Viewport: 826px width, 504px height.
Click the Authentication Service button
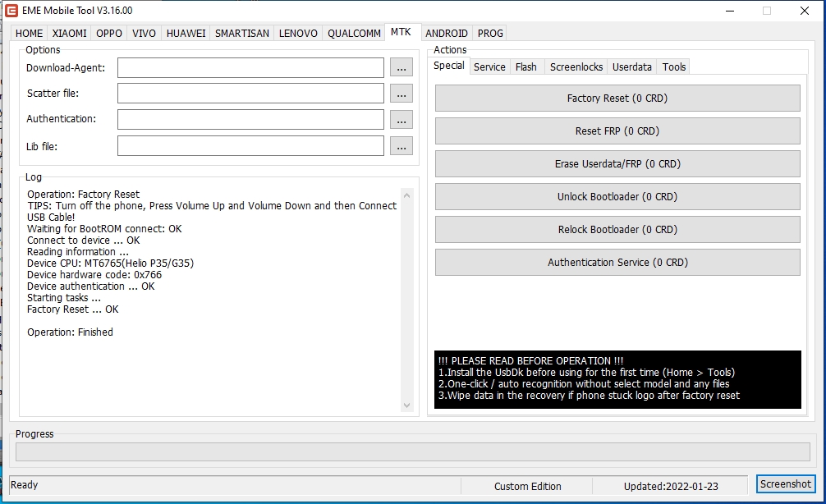(x=617, y=263)
